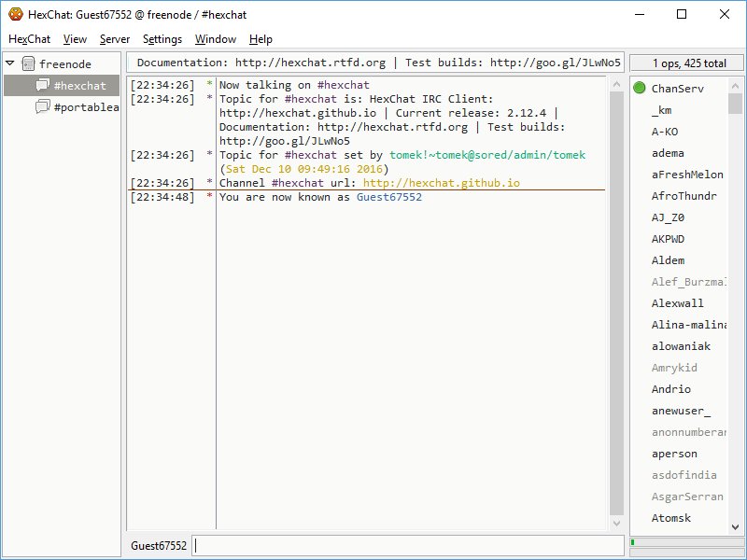The width and height of the screenshot is (747, 560).
Task: Click the 'Now talking on #hexchat' line
Action: (294, 85)
